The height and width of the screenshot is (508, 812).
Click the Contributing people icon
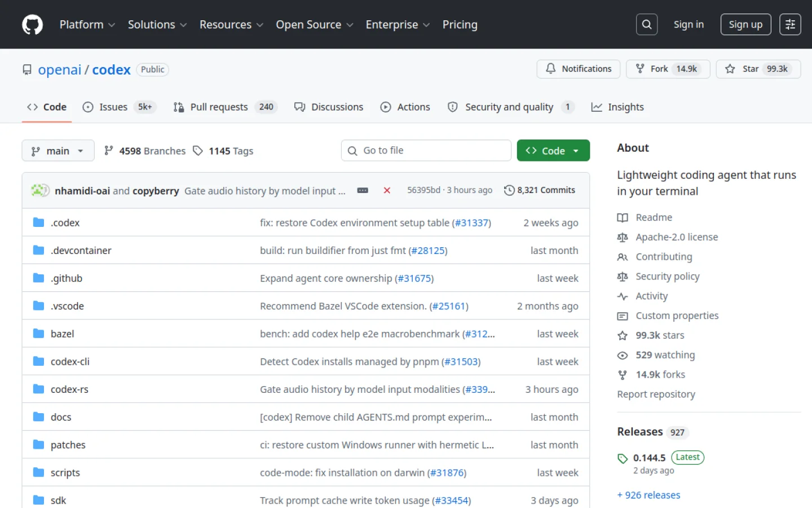(623, 257)
